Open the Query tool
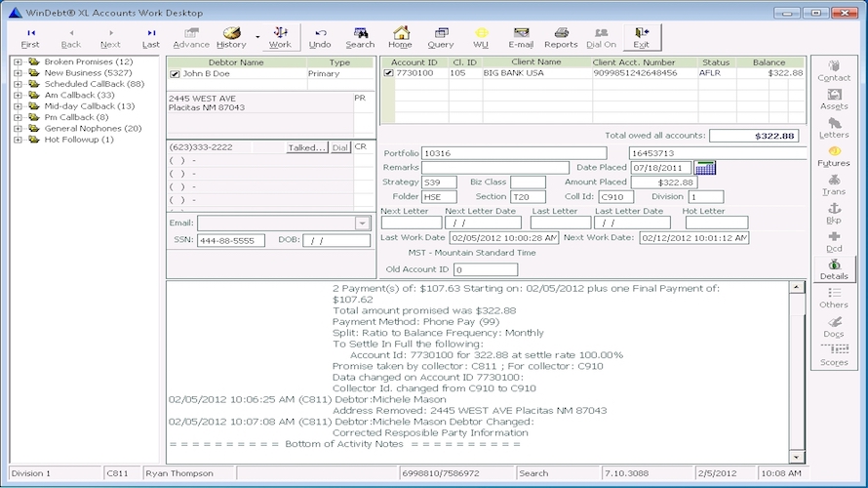Screen dimensions: 868x488 [441, 38]
